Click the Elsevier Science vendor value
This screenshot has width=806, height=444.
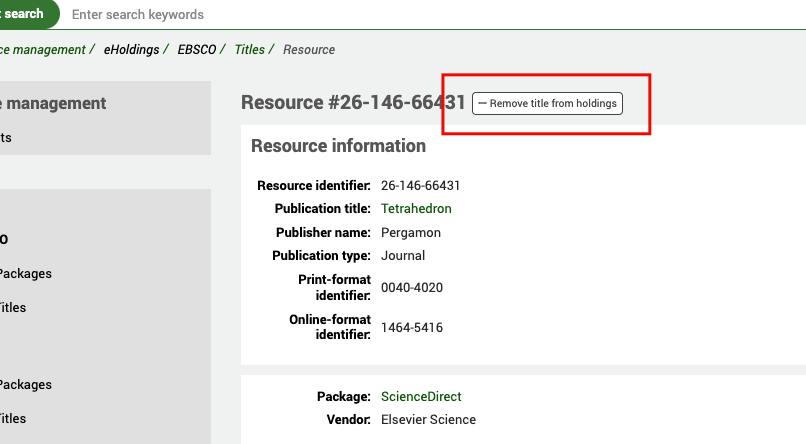[428, 419]
